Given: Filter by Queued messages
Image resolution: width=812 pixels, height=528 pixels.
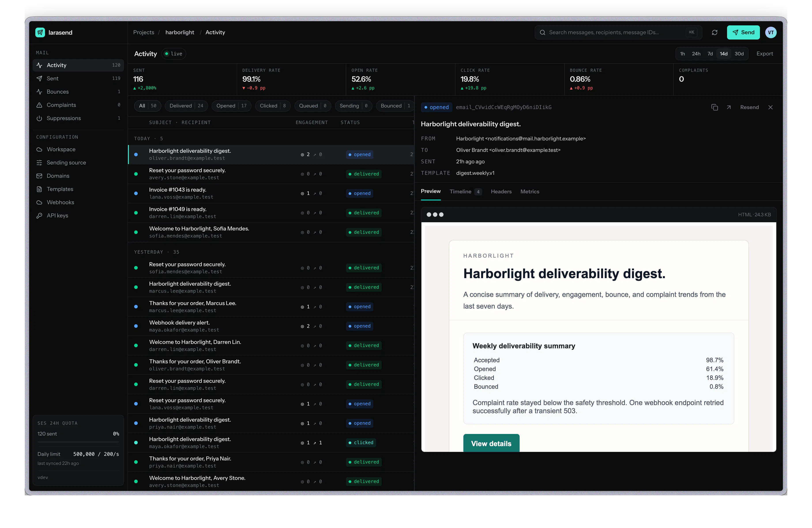Looking at the screenshot, I should (x=312, y=106).
